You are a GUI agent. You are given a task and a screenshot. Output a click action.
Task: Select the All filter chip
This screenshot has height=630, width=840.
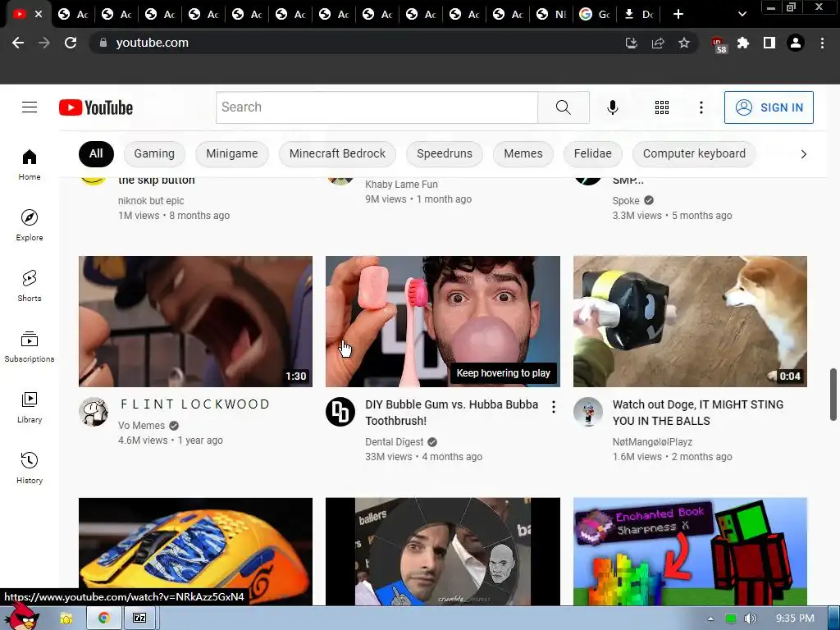(x=96, y=153)
